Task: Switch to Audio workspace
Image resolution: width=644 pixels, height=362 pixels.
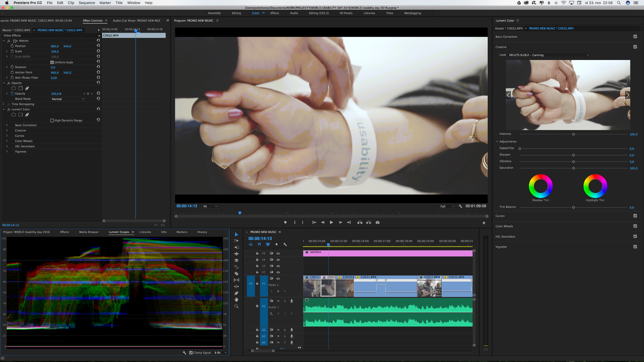Action: coord(294,13)
